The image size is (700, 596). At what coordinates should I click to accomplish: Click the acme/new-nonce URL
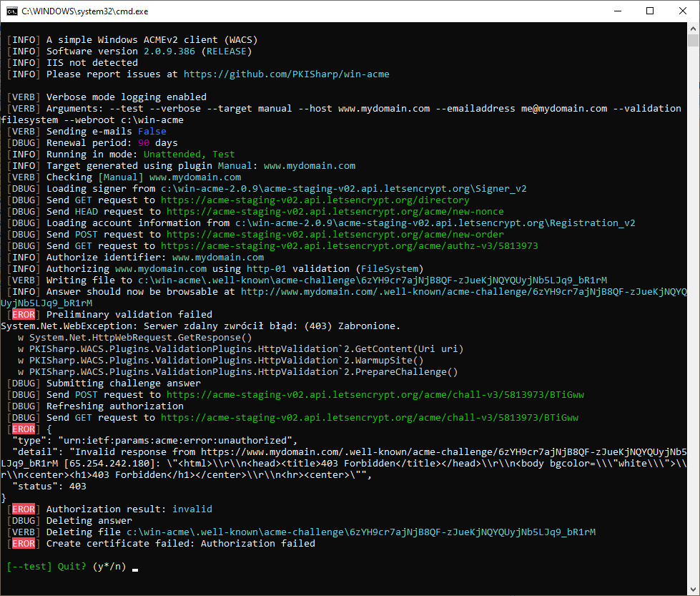335,211
